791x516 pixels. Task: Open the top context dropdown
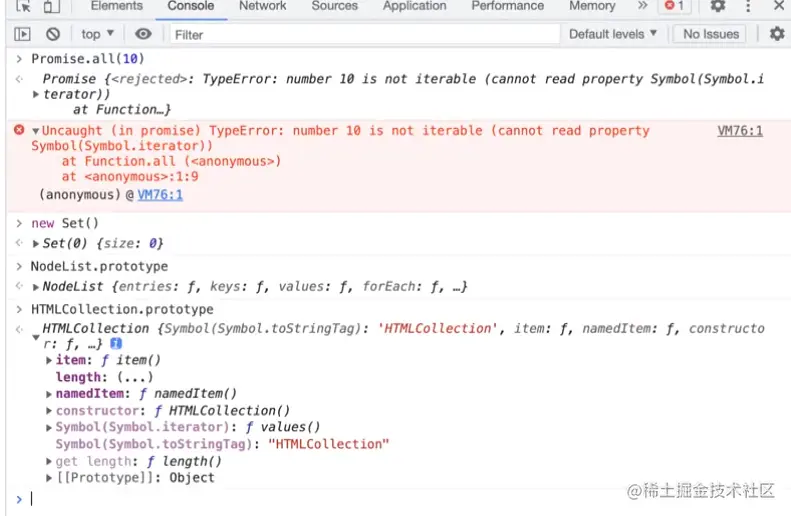pos(97,34)
